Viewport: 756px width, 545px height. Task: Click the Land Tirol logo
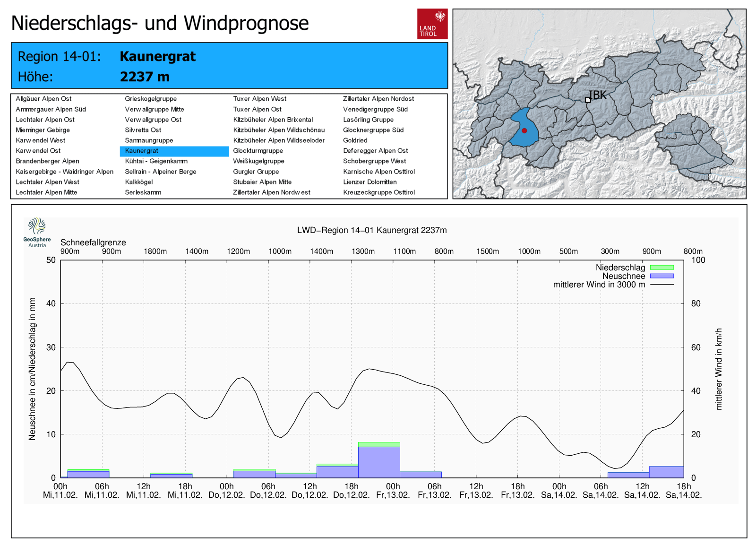click(x=432, y=24)
